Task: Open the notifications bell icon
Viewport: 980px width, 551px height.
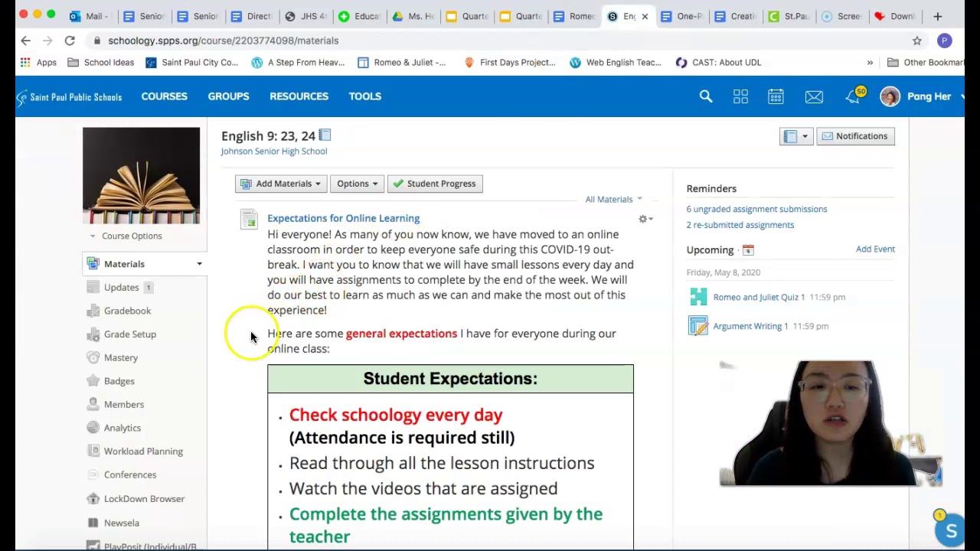Action: tap(852, 97)
